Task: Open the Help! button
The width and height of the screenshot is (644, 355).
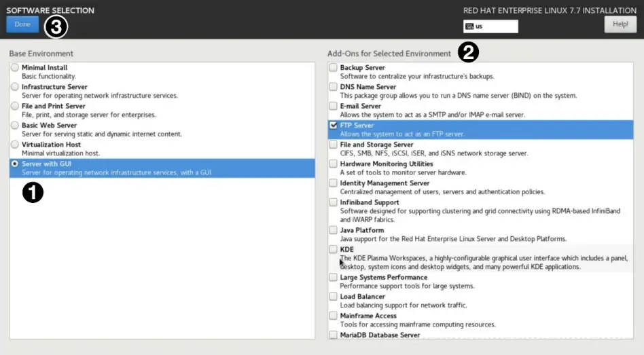Action: click(620, 24)
